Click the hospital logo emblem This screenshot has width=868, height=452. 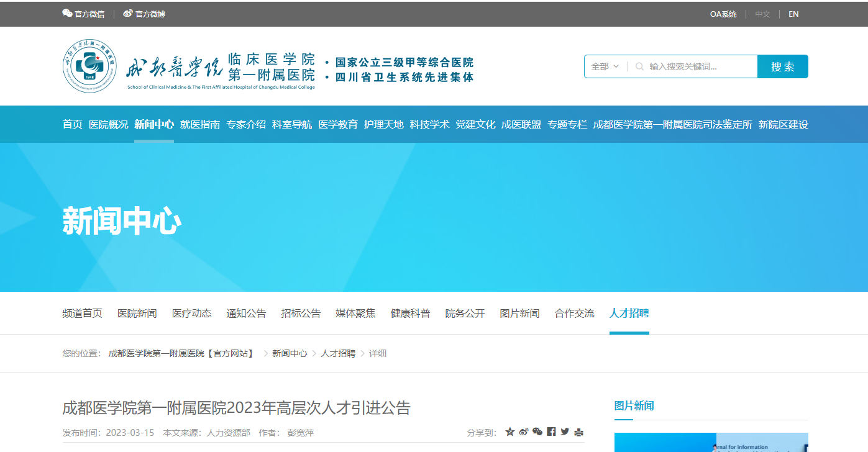[x=89, y=66]
